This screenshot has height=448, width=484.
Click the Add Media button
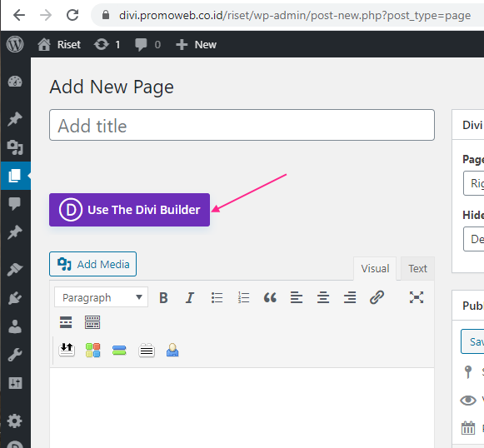[93, 264]
